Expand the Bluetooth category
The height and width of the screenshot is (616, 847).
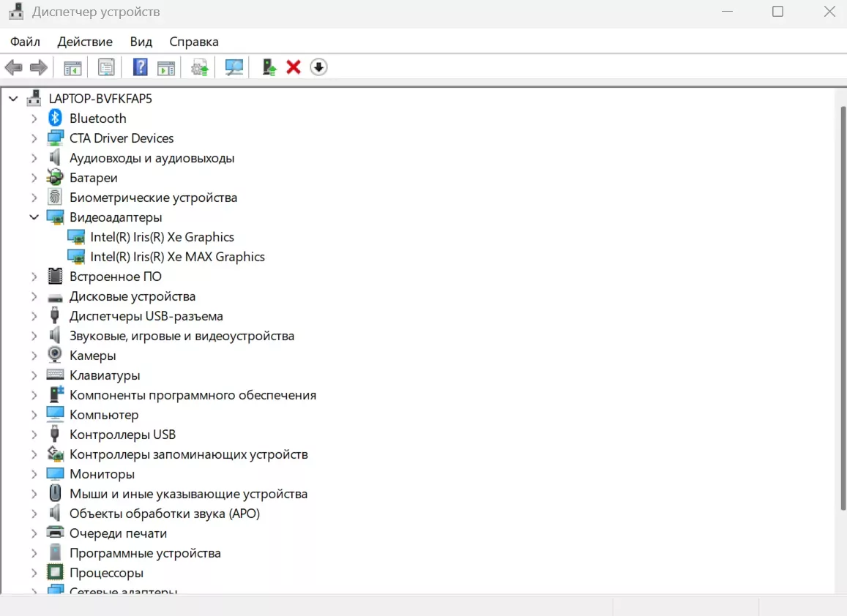pos(34,118)
